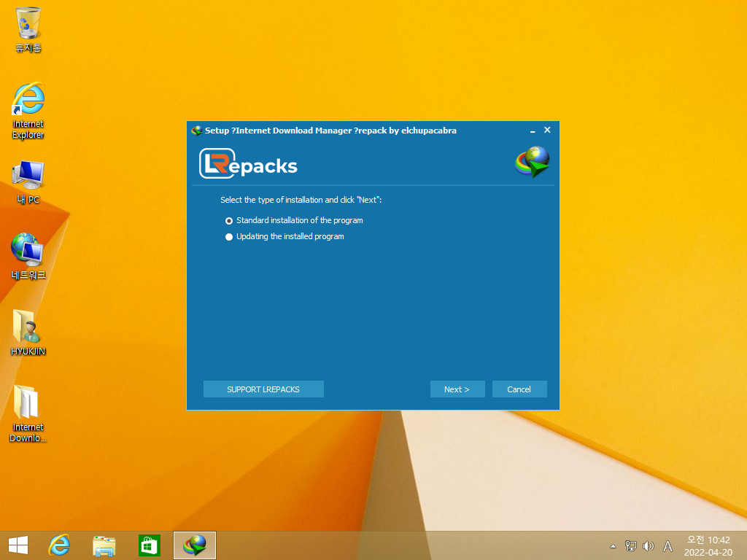Open SUPPORT LREPACKS button

(263, 389)
